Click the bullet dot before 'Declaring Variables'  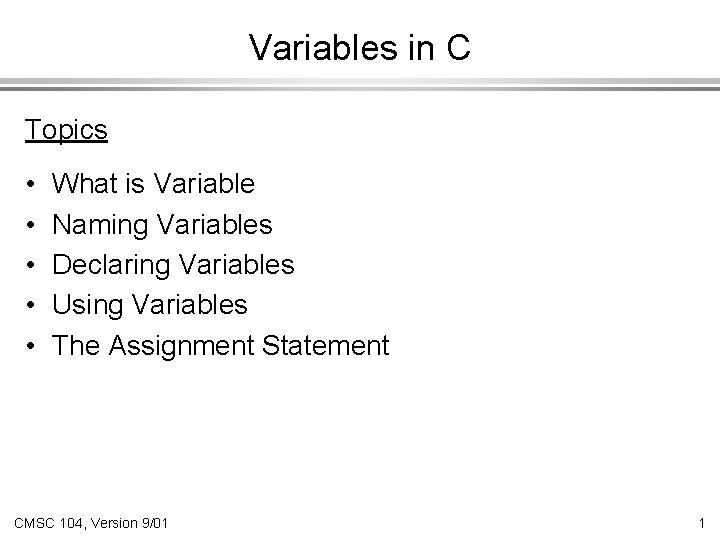32,266
